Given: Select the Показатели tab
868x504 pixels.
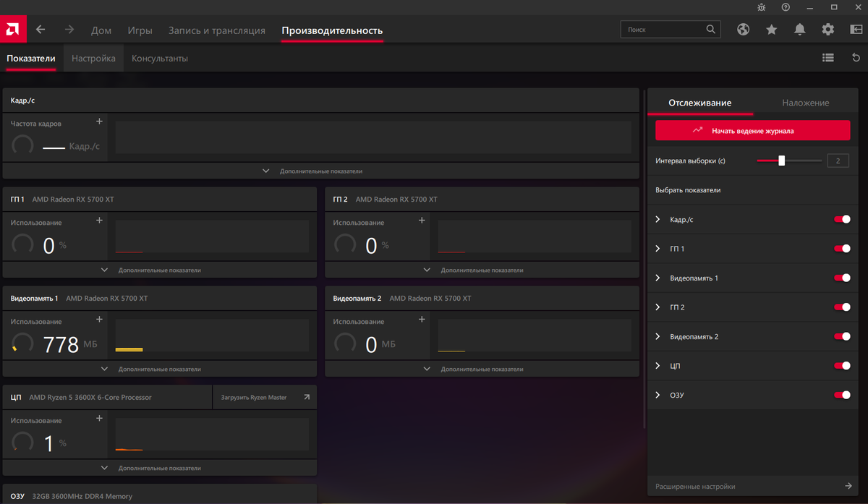Looking at the screenshot, I should click(31, 58).
